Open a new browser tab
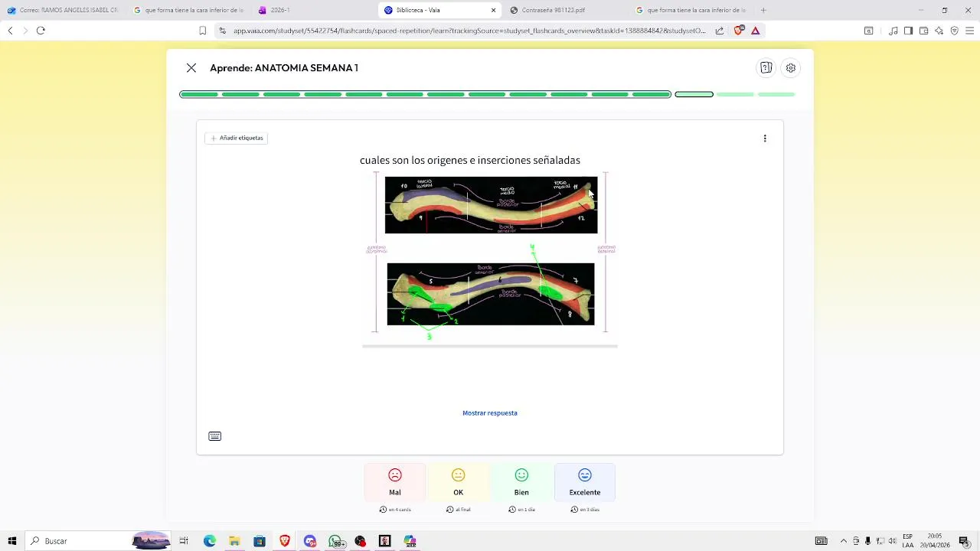Image resolution: width=980 pixels, height=551 pixels. coord(763,10)
